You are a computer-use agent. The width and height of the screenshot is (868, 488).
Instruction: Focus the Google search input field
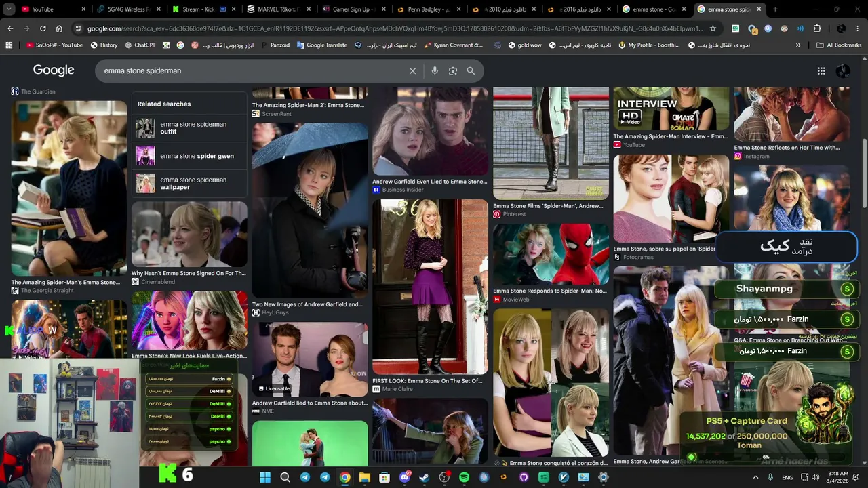tap(251, 70)
